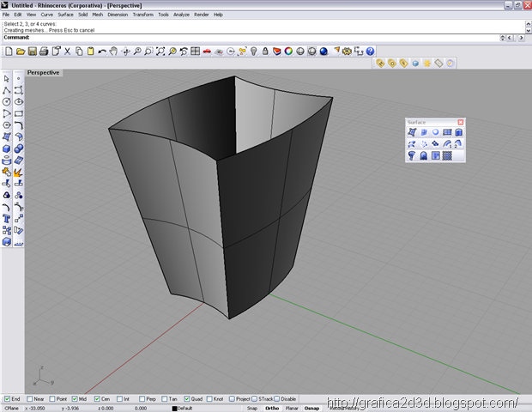This screenshot has height=412, width=532.
Task: Enable the Disable osnap checkbox
Action: [x=276, y=399]
